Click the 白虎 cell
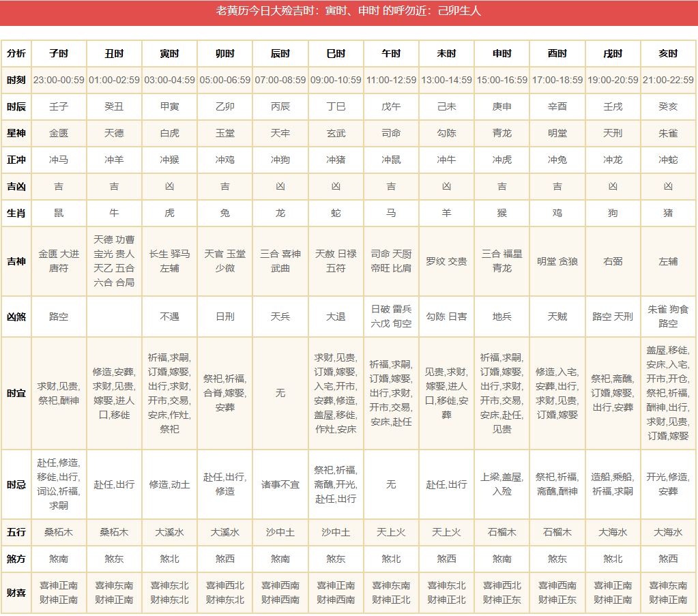This screenshot has width=698, height=616. (x=170, y=134)
